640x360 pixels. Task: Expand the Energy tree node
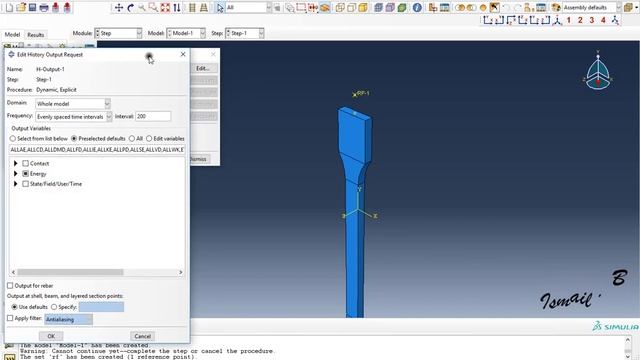(16, 173)
